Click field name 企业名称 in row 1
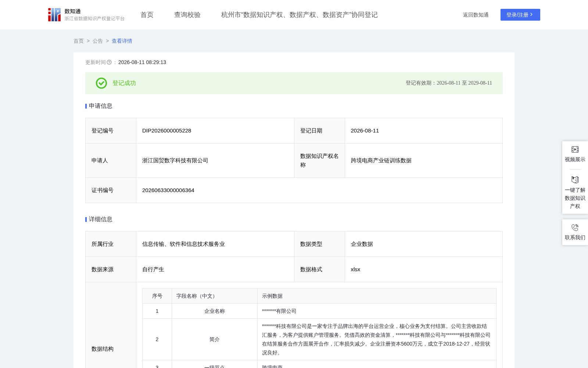The height and width of the screenshot is (368, 588). point(215,311)
